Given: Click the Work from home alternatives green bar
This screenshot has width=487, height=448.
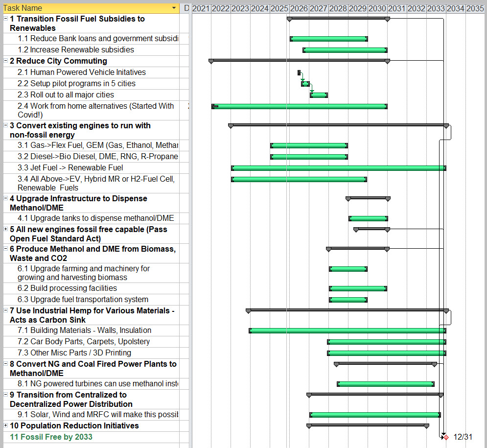Looking at the screenshot, I should tap(299, 106).
